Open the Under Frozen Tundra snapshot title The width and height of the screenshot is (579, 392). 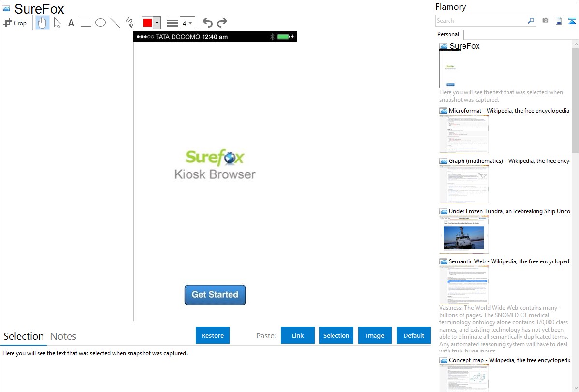click(x=509, y=211)
